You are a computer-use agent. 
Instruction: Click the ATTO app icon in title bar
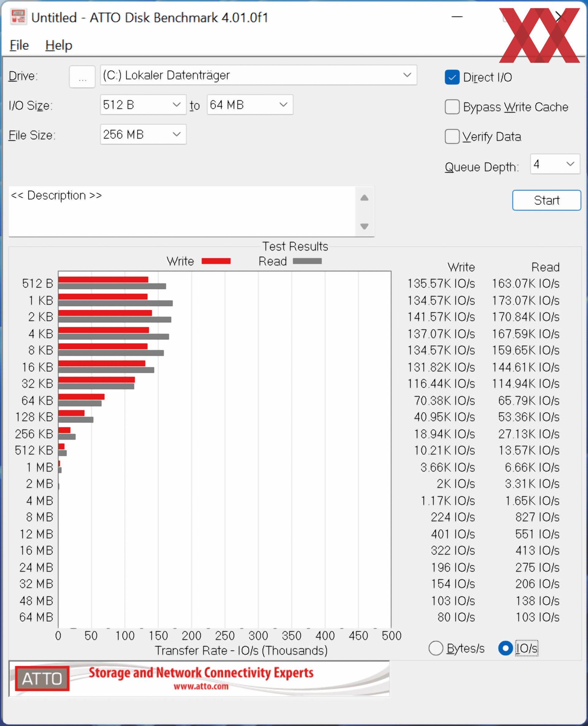click(x=18, y=17)
